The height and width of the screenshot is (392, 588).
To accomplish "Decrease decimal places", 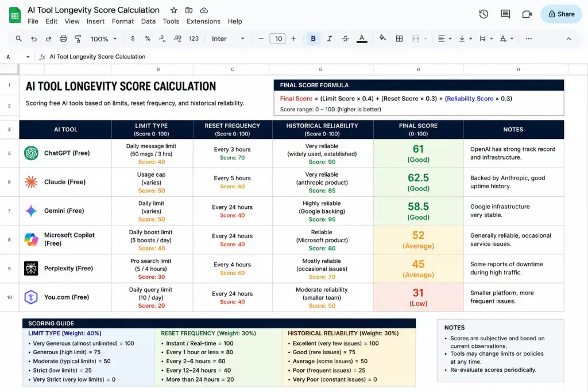I will pos(163,38).
